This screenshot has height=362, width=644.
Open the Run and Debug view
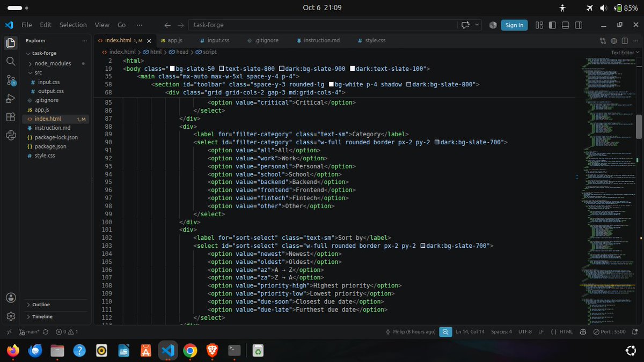[x=10, y=99]
